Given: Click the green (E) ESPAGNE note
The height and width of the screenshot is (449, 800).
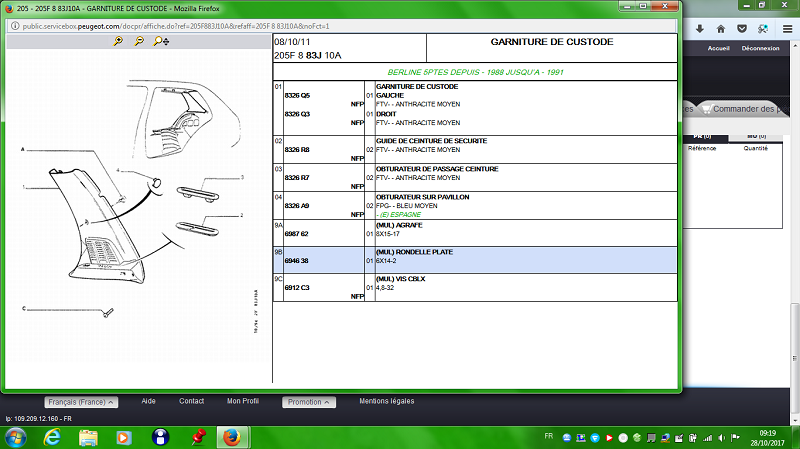Looking at the screenshot, I should click(x=398, y=215).
